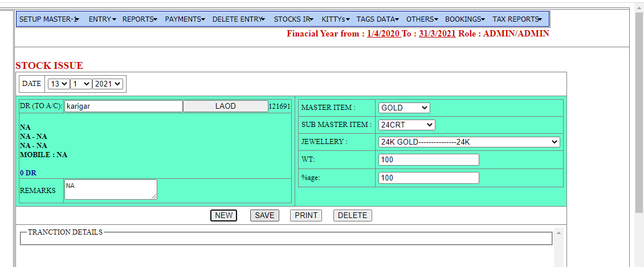This screenshot has height=267, width=644.
Task: Open the PAYMENTS menu
Action: pos(185,19)
